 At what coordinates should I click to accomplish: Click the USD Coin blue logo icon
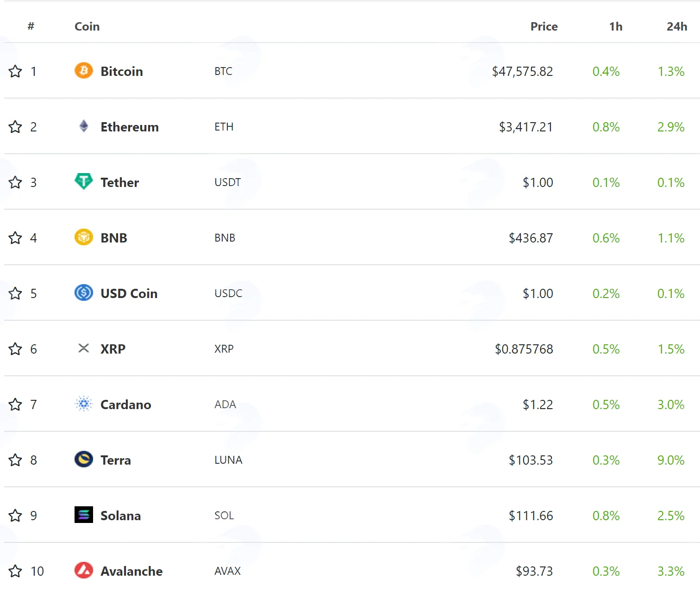84,292
